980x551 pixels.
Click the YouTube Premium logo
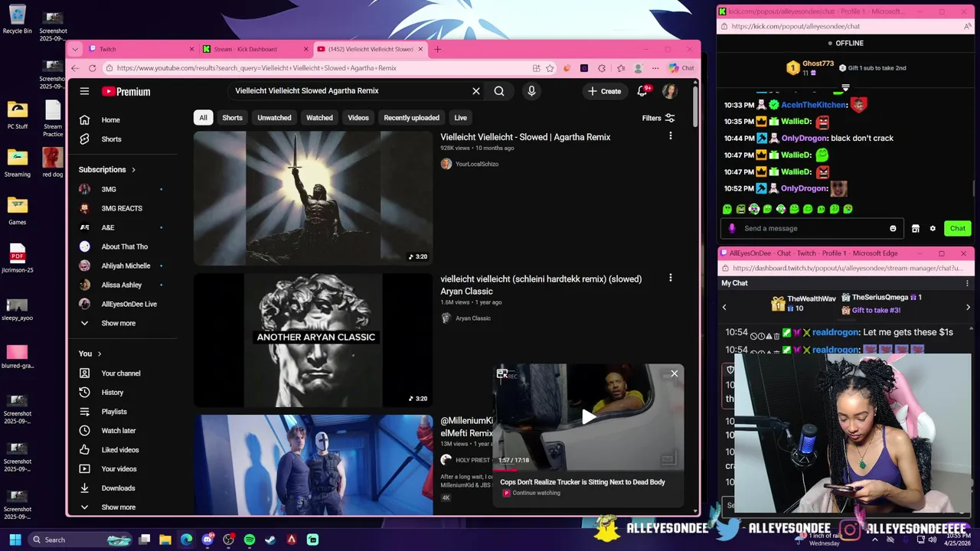click(126, 91)
